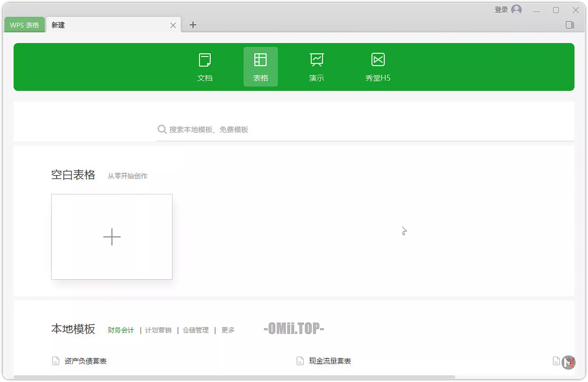
Task: Filter local templates by 计划营销
Action: pyautogui.click(x=158, y=330)
